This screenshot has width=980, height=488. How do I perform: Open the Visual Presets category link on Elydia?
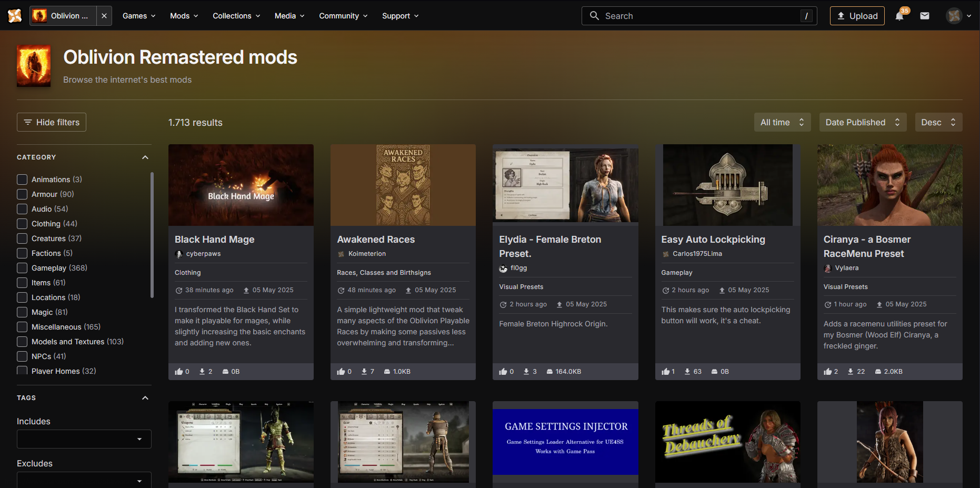[521, 287]
